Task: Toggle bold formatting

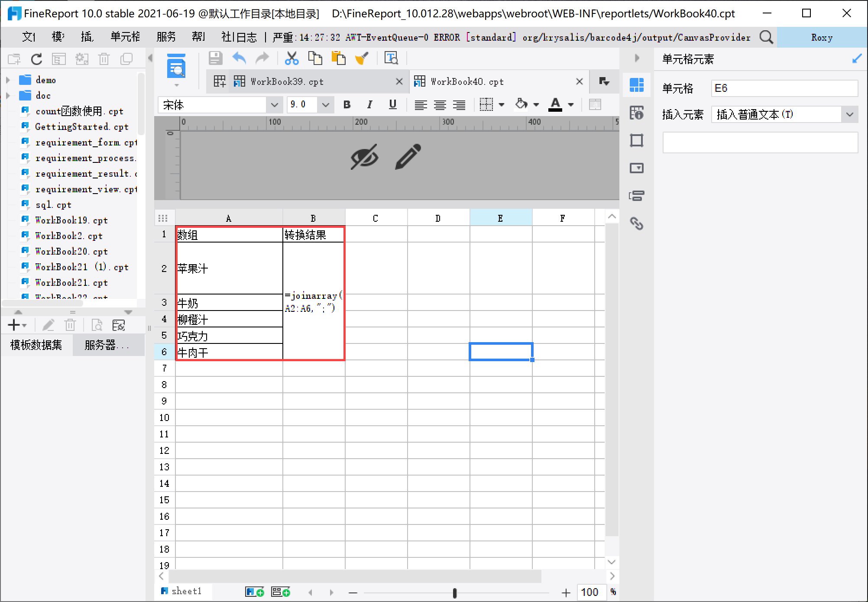Action: point(347,105)
